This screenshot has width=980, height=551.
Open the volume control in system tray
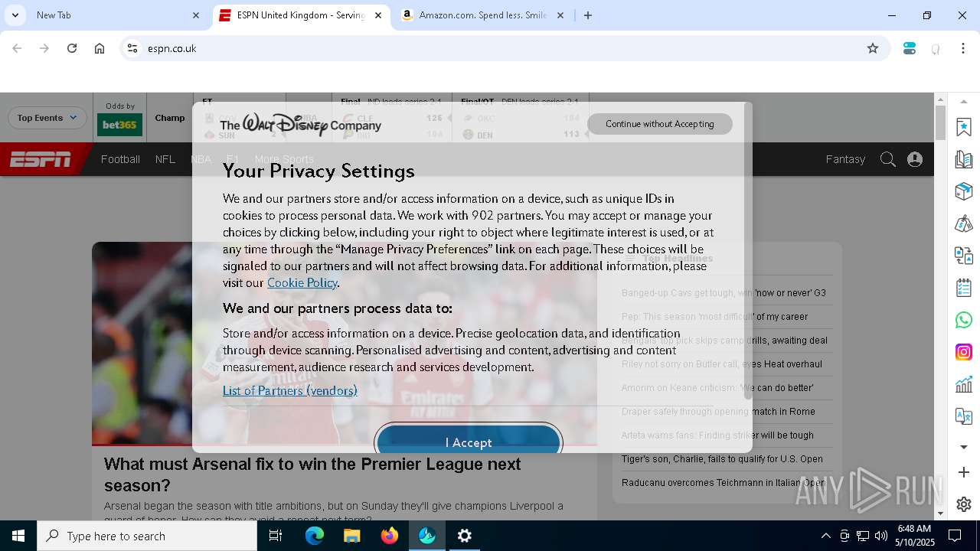[x=881, y=536]
